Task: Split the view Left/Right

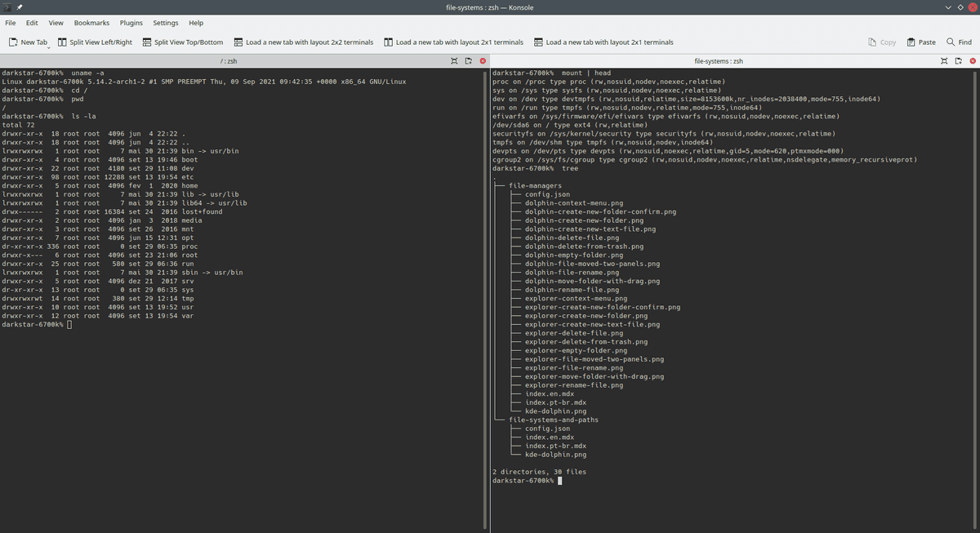Action: coord(95,42)
